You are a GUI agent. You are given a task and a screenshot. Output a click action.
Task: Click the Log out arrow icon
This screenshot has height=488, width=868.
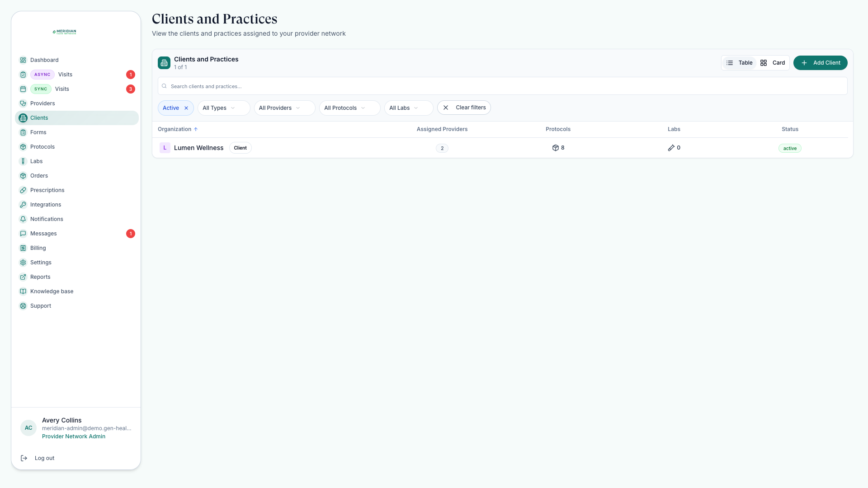pos(24,458)
